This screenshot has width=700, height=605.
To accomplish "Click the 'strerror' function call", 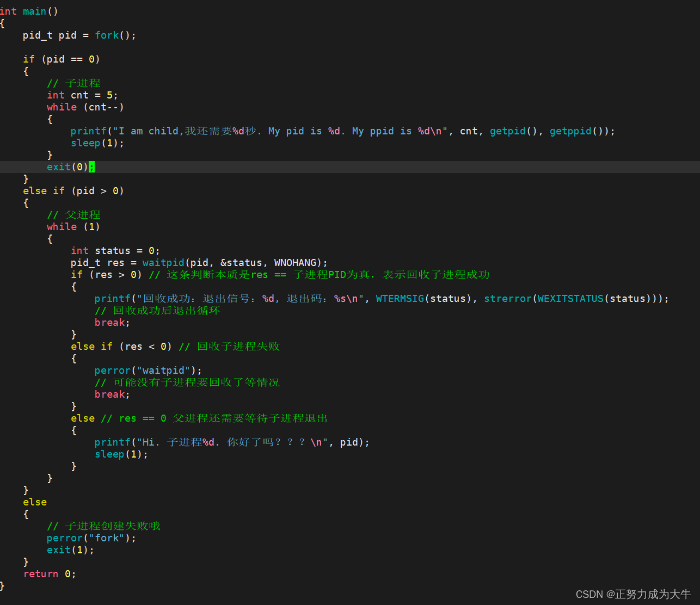I will point(508,299).
